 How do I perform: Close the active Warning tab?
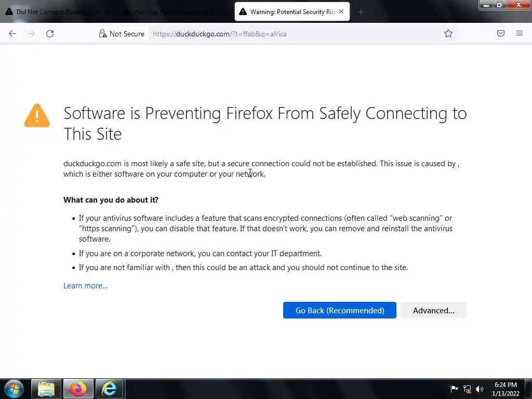341,11
